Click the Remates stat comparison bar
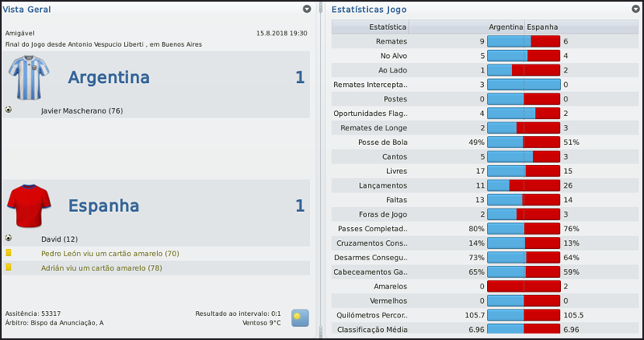The width and height of the screenshot is (644, 340). point(523,41)
